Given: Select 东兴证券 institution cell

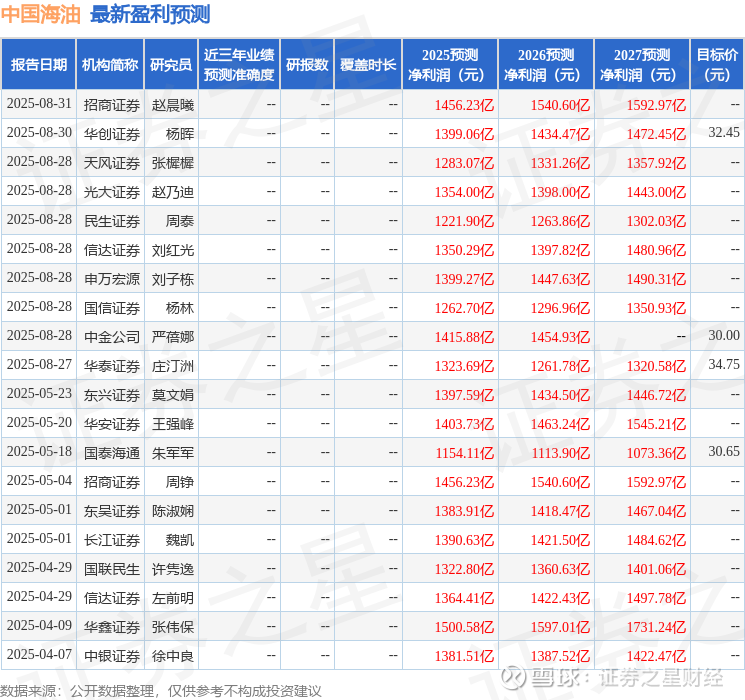Looking at the screenshot, I should (x=112, y=395).
